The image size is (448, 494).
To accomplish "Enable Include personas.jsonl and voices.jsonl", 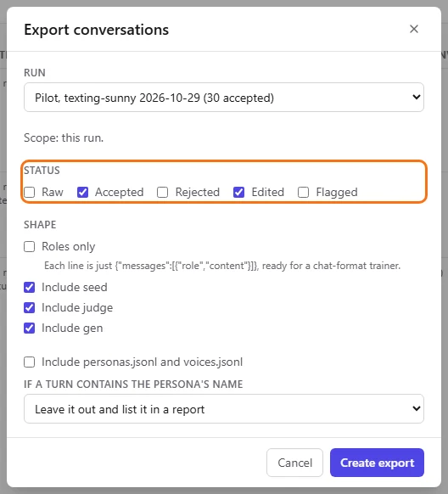I will pyautogui.click(x=30, y=362).
